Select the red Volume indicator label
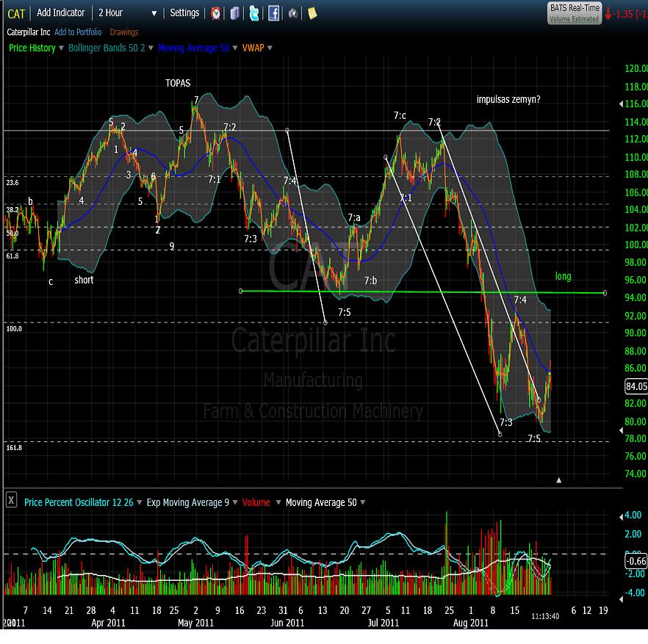This screenshot has height=644, width=648. pyautogui.click(x=256, y=502)
